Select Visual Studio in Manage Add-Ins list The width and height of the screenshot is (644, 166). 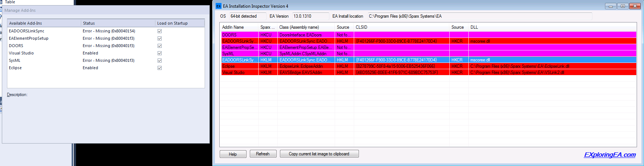pos(21,53)
